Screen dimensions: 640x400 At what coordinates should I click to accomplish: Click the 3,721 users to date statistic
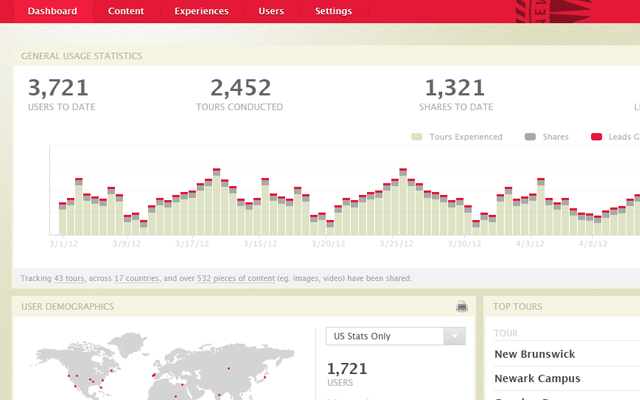tap(58, 93)
